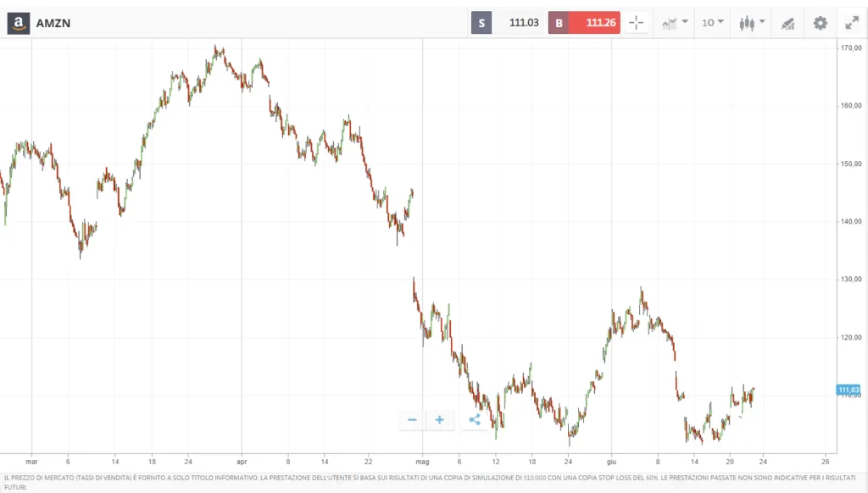The width and height of the screenshot is (868, 493).
Task: Click the 150,00 price axis label
Action: [x=851, y=163]
